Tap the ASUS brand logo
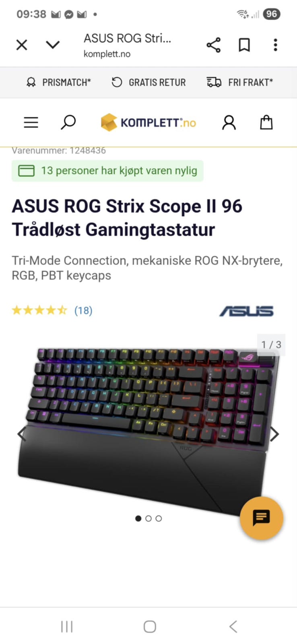The height and width of the screenshot is (644, 297). 246,311
